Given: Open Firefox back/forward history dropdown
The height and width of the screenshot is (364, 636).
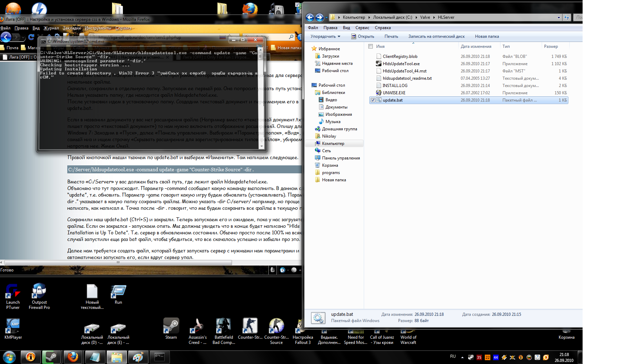Looking at the screenshot, I should pyautogui.click(x=23, y=37).
